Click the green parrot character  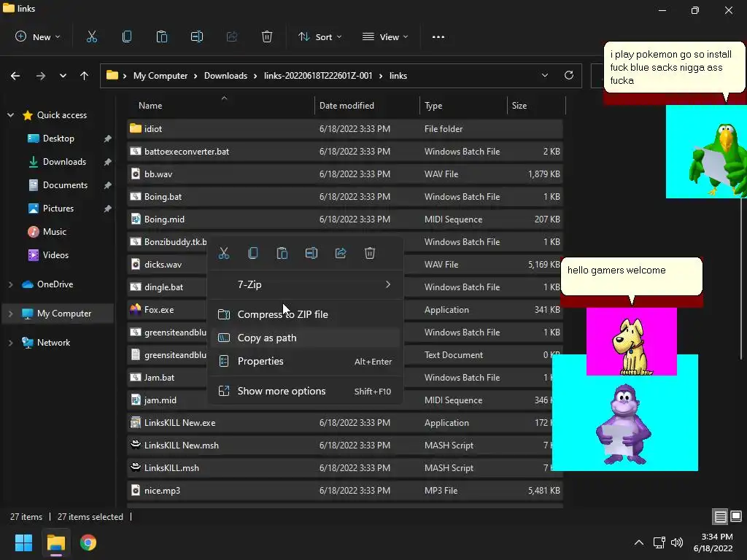(x=719, y=159)
